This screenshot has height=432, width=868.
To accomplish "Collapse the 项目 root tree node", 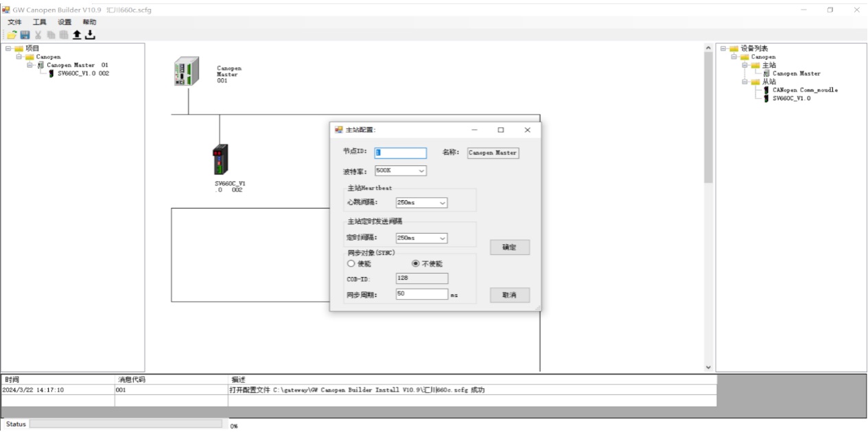I will coord(8,49).
